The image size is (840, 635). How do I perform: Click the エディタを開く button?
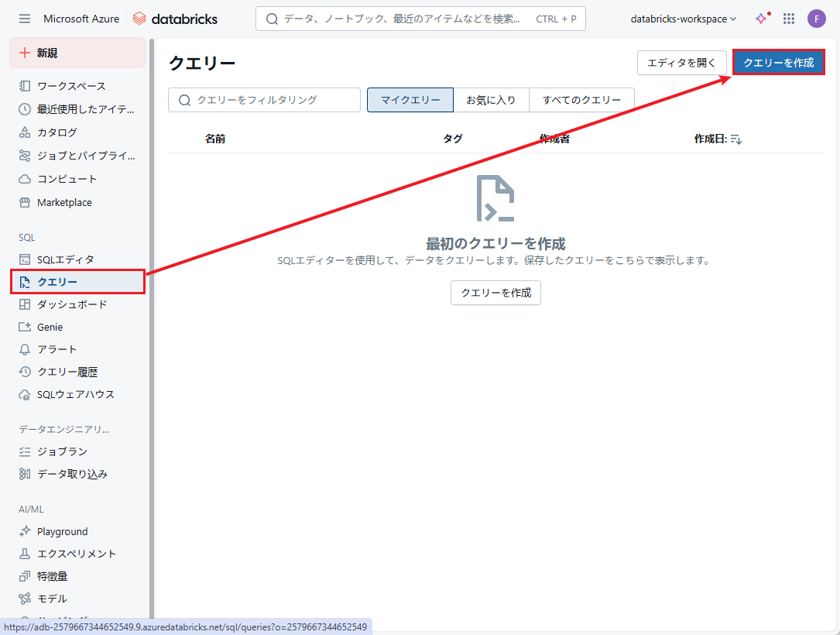click(x=681, y=63)
